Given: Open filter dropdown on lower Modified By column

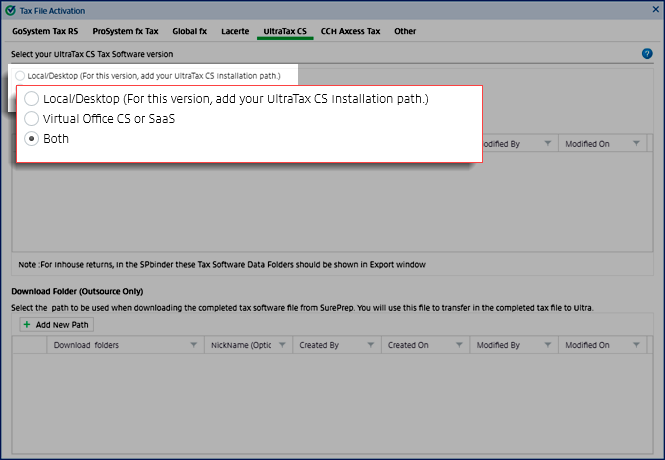Looking at the screenshot, I should pos(547,345).
